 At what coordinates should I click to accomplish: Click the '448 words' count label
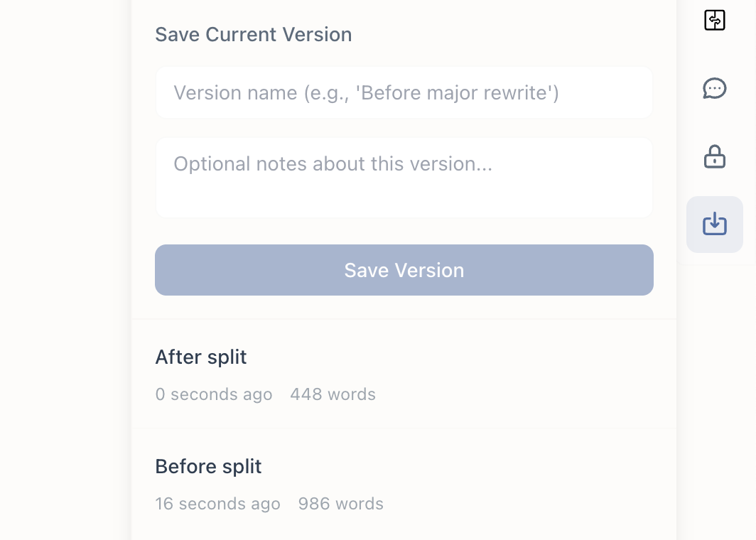click(x=333, y=394)
